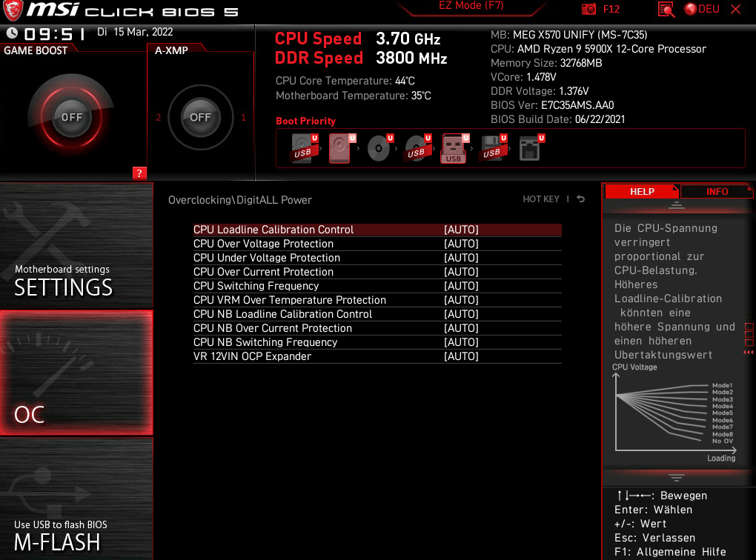The height and width of the screenshot is (560, 756).
Task: Open Motherboard SETTINGS section
Action: [x=76, y=245]
